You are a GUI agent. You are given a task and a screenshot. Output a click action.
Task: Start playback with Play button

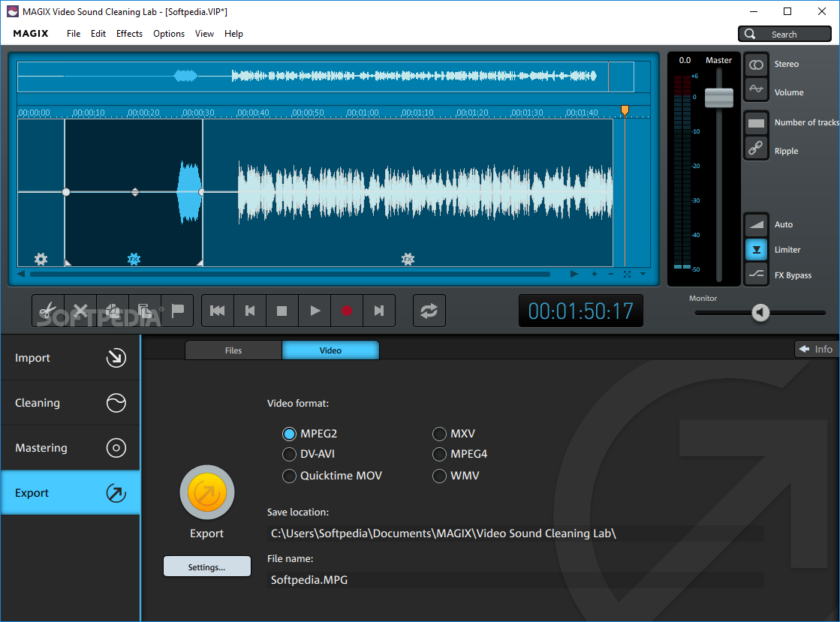(x=315, y=311)
